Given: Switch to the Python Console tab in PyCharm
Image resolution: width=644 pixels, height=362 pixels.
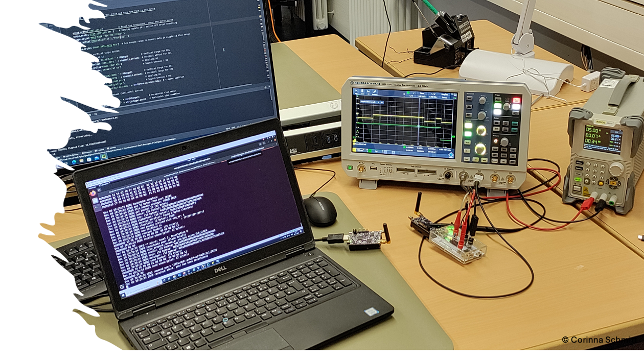Looking at the screenshot, I should pyautogui.click(x=72, y=155).
